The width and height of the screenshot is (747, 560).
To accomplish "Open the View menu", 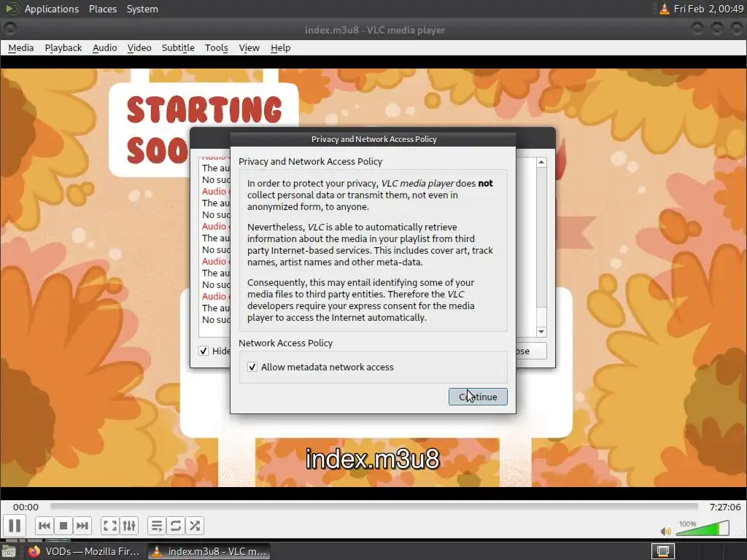I will click(x=249, y=47).
